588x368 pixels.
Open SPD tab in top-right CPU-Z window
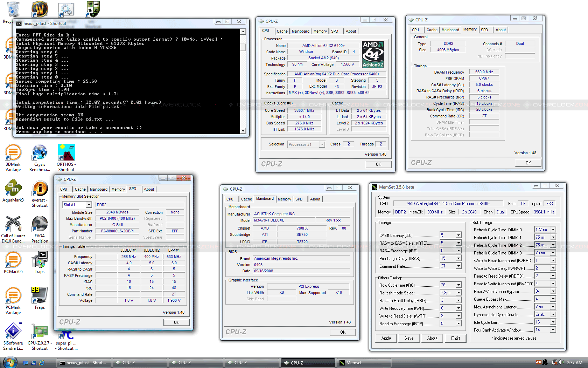click(484, 30)
